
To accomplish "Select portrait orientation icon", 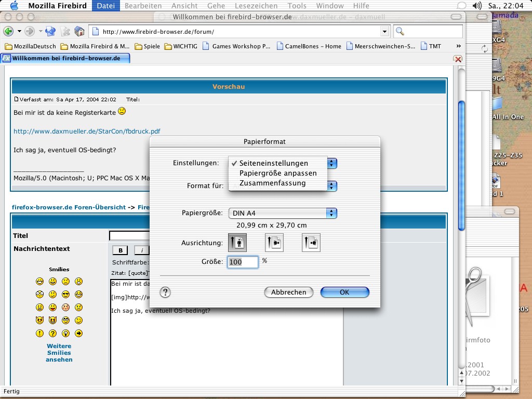I will (237, 243).
